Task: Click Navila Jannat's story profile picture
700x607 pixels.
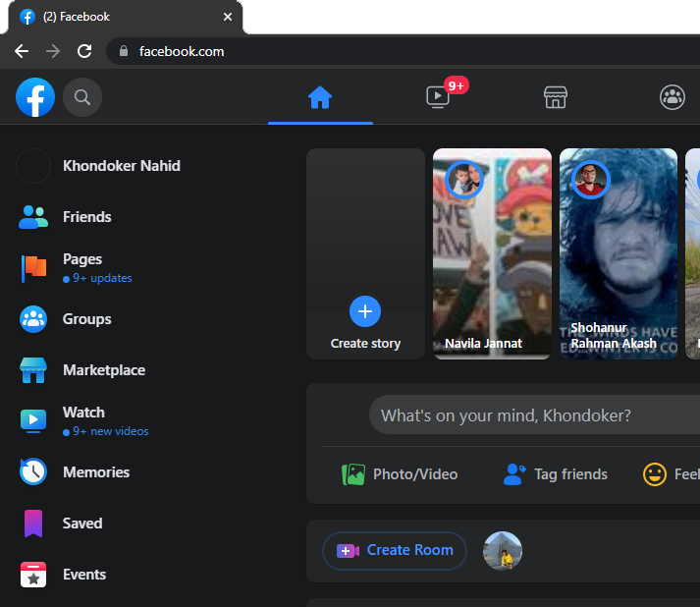Action: (464, 180)
